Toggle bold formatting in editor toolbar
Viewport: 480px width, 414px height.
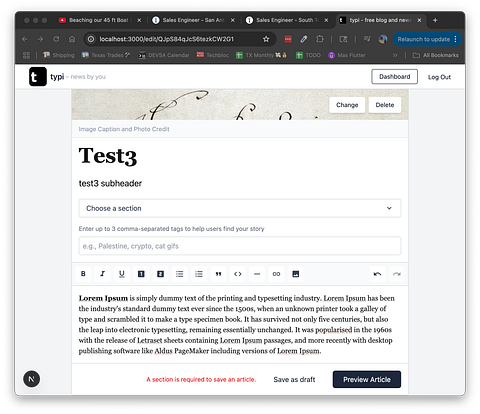click(83, 274)
